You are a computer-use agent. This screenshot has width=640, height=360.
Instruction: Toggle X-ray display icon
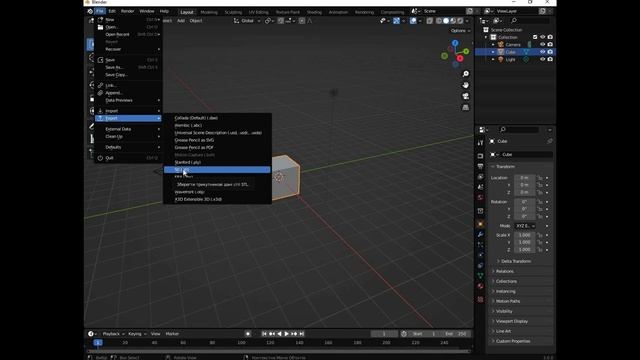point(430,21)
